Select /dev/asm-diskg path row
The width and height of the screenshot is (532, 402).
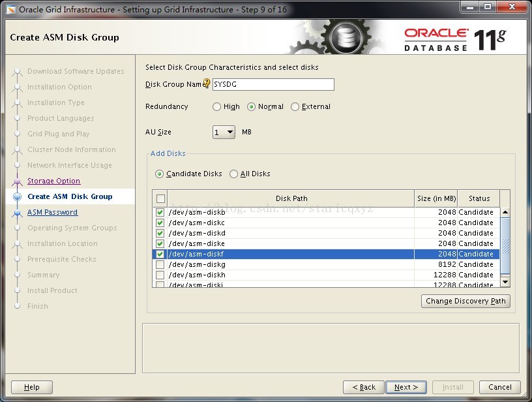pos(291,264)
